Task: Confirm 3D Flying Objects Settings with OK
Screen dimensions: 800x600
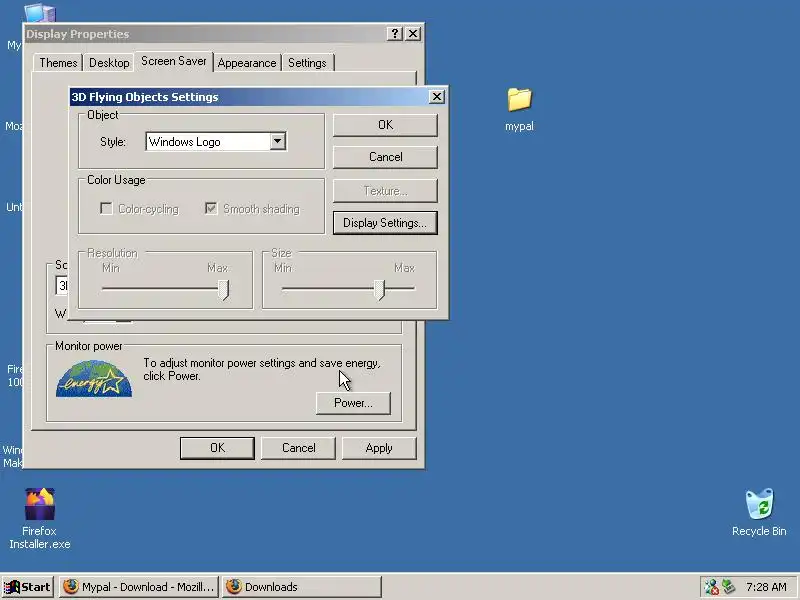Action: click(x=385, y=125)
